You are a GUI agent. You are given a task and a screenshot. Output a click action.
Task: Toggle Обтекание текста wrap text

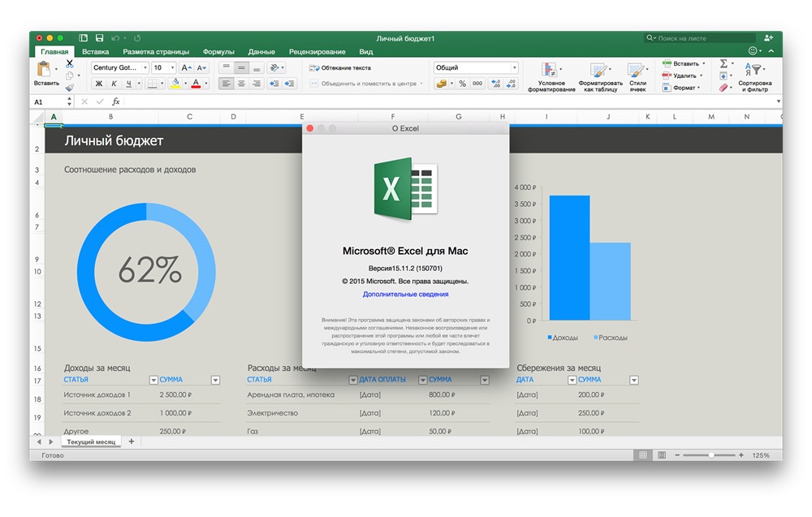click(x=340, y=68)
